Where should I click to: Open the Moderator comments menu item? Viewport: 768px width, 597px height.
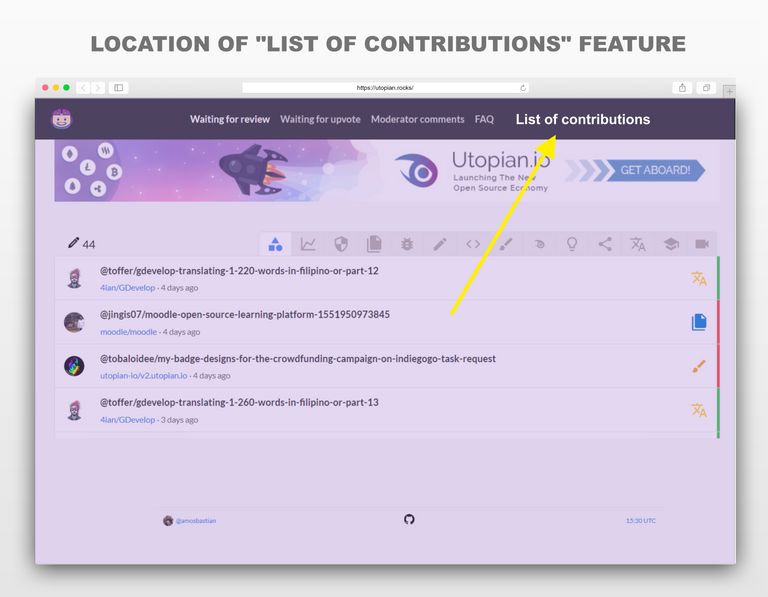click(417, 119)
